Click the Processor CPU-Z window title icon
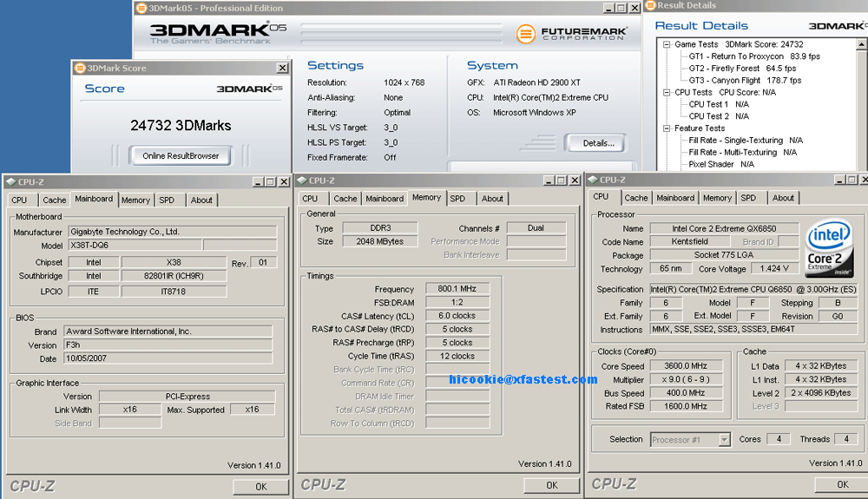 click(x=592, y=180)
